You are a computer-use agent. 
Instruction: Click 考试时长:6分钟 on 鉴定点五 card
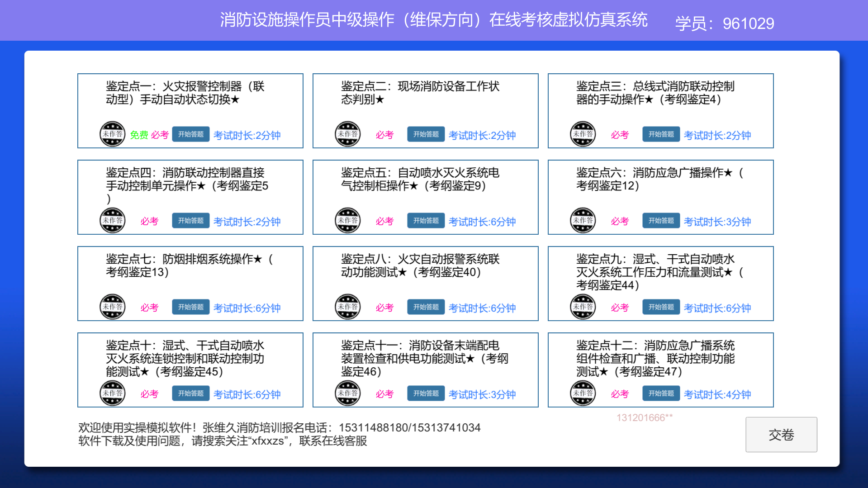pos(482,222)
